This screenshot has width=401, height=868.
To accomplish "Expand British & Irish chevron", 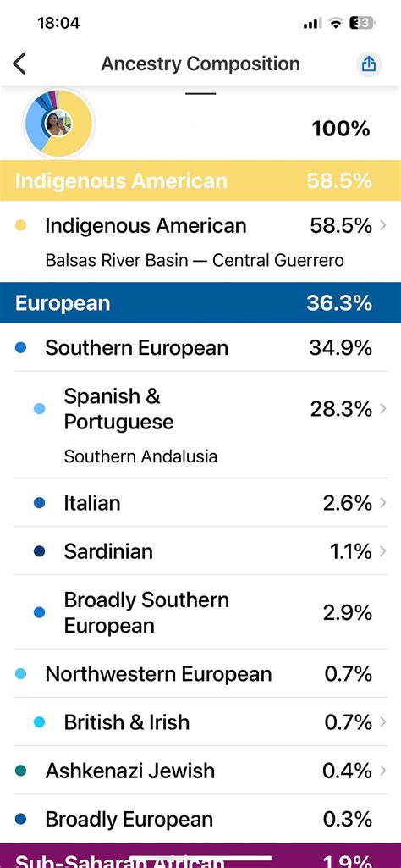I will point(382,721).
